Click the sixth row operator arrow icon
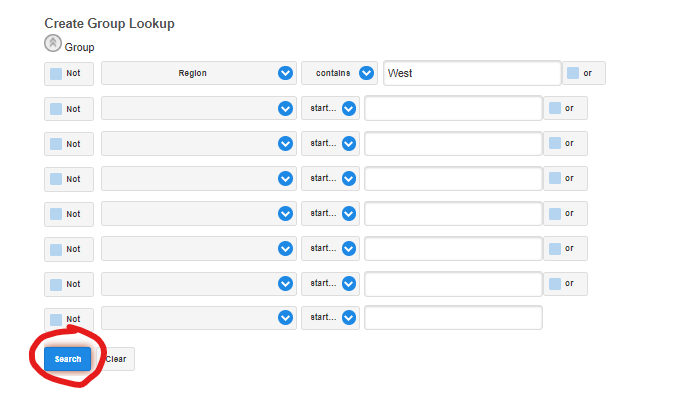The image size is (675, 404). [349, 248]
